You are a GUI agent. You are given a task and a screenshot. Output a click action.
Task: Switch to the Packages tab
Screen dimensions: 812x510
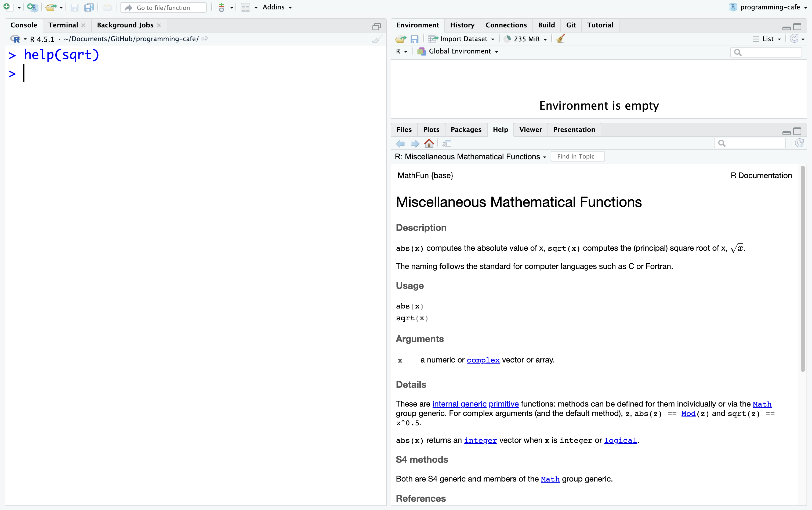[x=466, y=130]
